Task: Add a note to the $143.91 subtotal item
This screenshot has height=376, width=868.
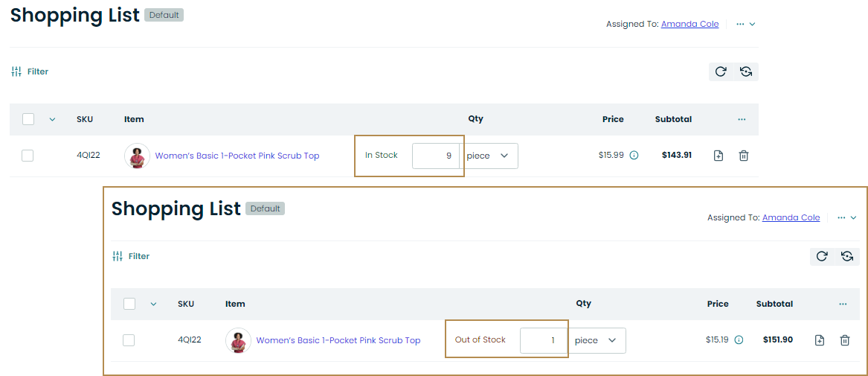Action: tap(718, 156)
